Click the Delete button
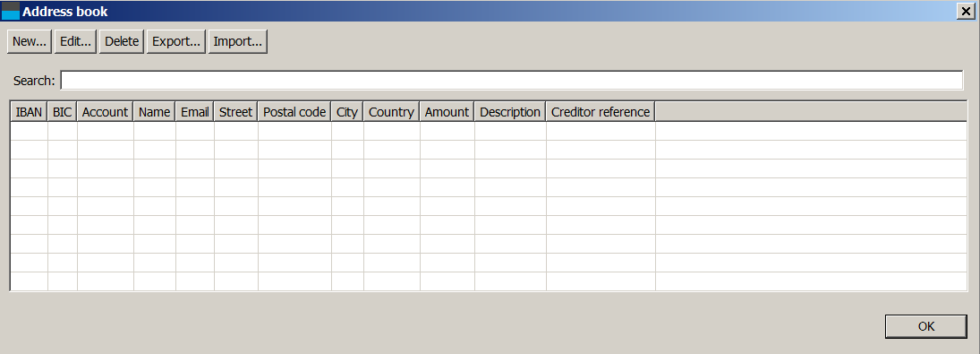 point(122,41)
